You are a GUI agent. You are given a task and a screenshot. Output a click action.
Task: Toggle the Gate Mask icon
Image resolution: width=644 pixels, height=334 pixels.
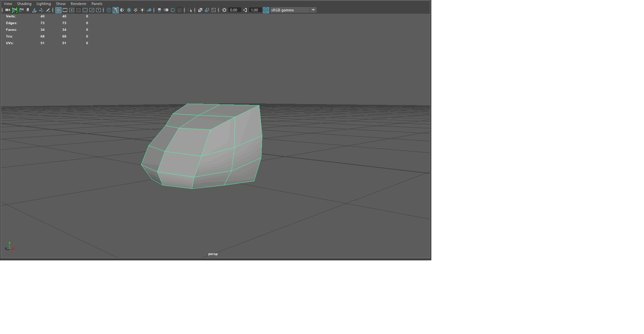coord(78,10)
